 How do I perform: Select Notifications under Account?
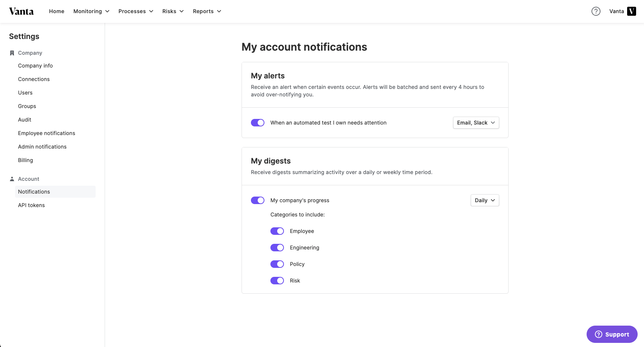tap(55, 192)
